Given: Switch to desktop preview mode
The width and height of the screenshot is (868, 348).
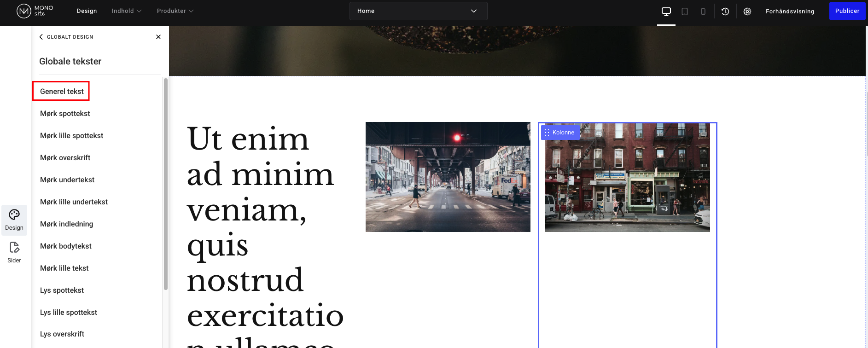Looking at the screenshot, I should [x=666, y=12].
